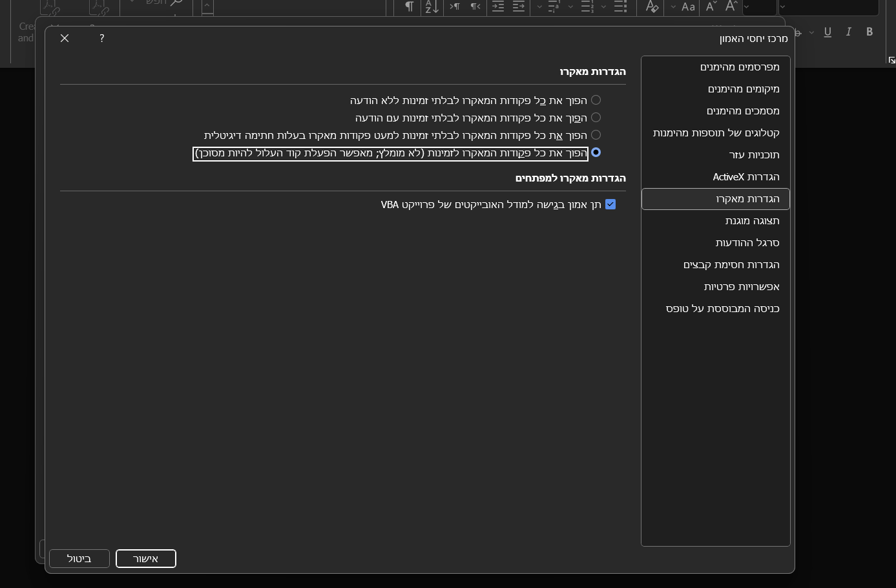Toggle underline formatting in ribbon
This screenshot has width=896, height=588.
tap(828, 32)
